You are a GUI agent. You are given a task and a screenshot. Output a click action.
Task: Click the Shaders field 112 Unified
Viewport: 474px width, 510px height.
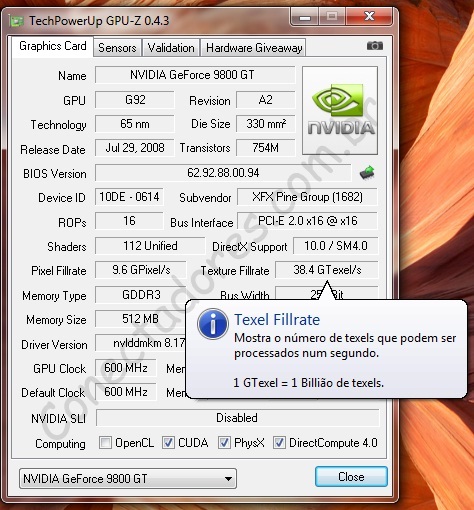[x=150, y=246]
